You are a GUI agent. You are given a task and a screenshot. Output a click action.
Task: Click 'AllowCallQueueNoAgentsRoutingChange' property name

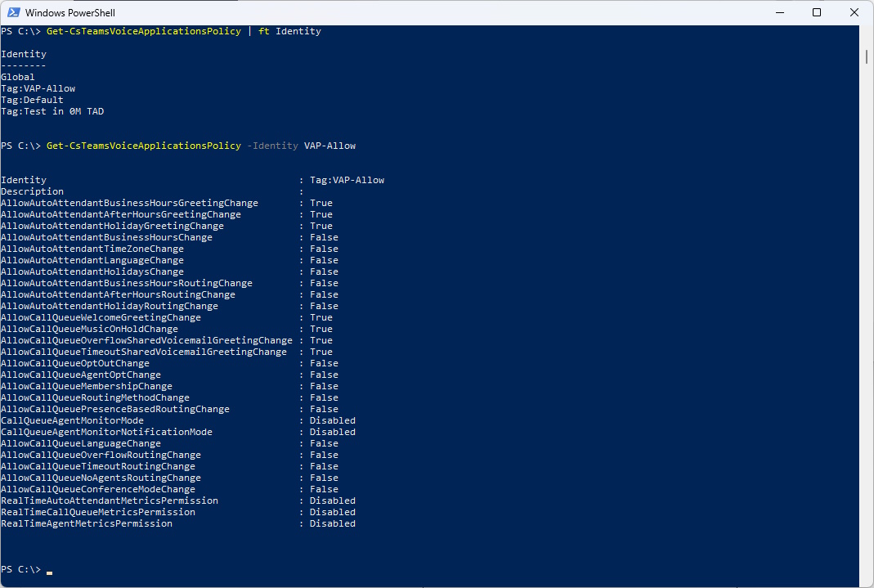101,477
